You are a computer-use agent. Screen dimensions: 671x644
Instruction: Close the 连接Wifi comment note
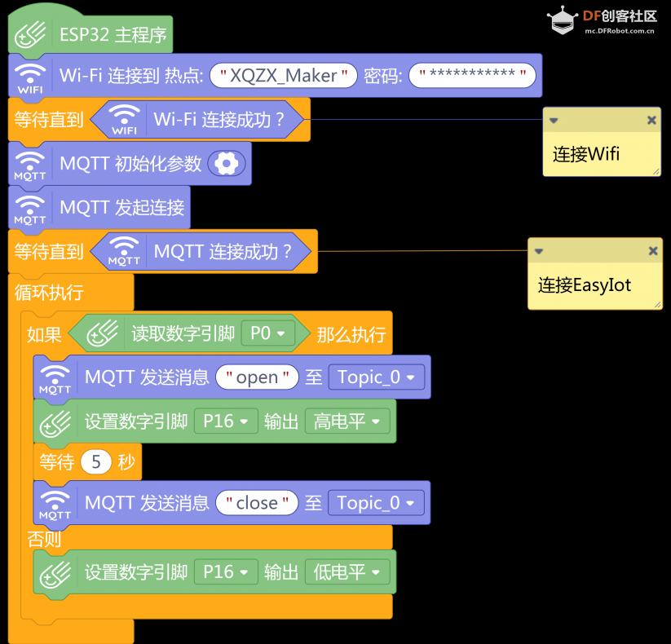(x=651, y=121)
